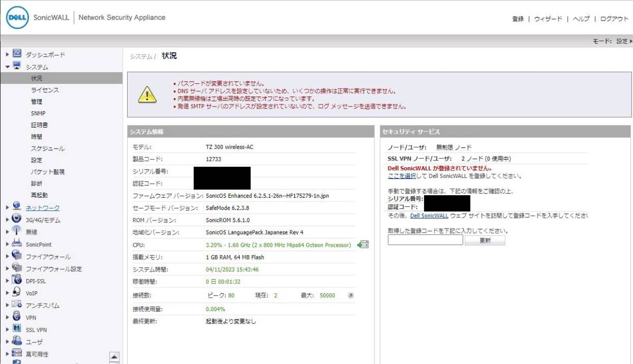Open the 再起動 menu item
The image size is (633, 364).
(x=39, y=195)
